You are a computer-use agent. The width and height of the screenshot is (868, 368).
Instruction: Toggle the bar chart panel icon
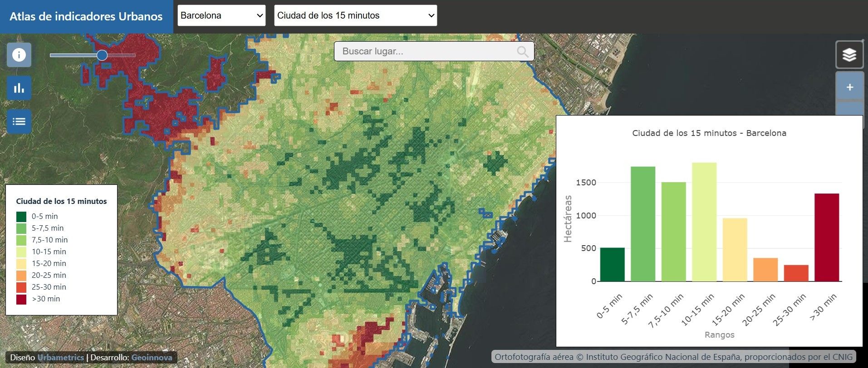(19, 88)
